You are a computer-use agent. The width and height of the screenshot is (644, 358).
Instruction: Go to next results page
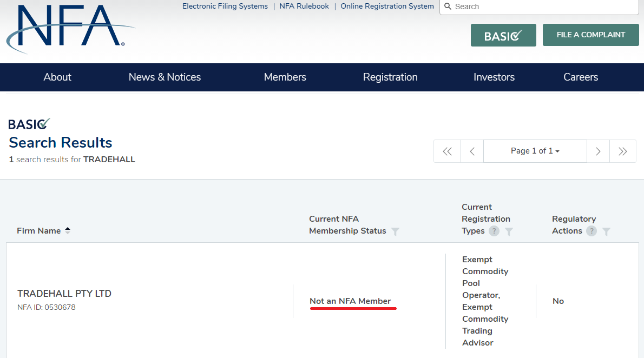tap(598, 151)
